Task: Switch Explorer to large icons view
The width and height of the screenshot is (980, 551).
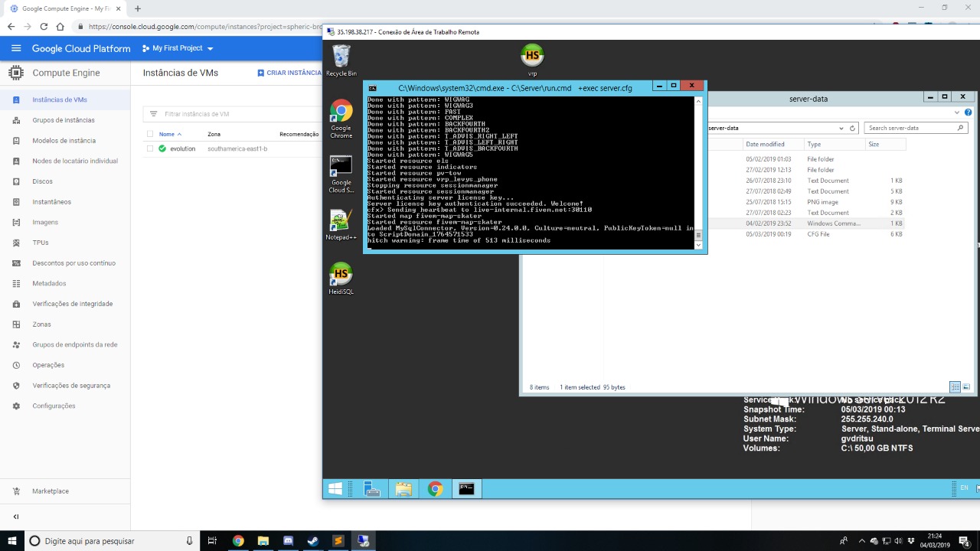Action: [967, 387]
